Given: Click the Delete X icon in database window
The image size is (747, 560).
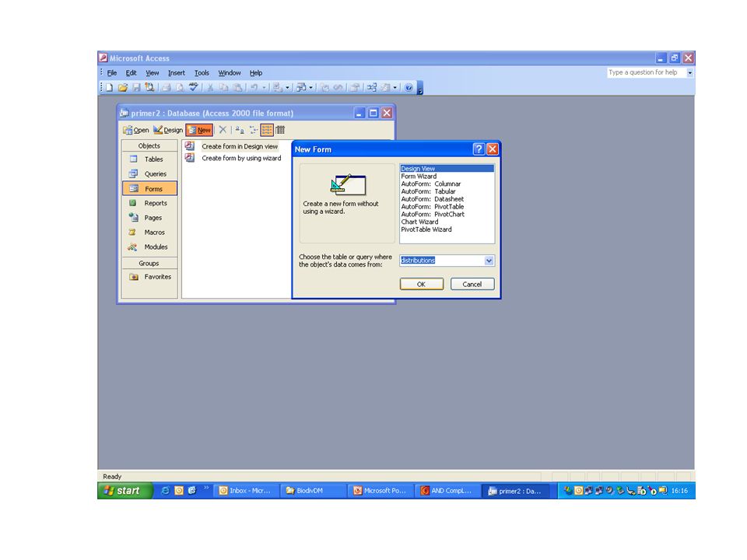Looking at the screenshot, I should (223, 130).
